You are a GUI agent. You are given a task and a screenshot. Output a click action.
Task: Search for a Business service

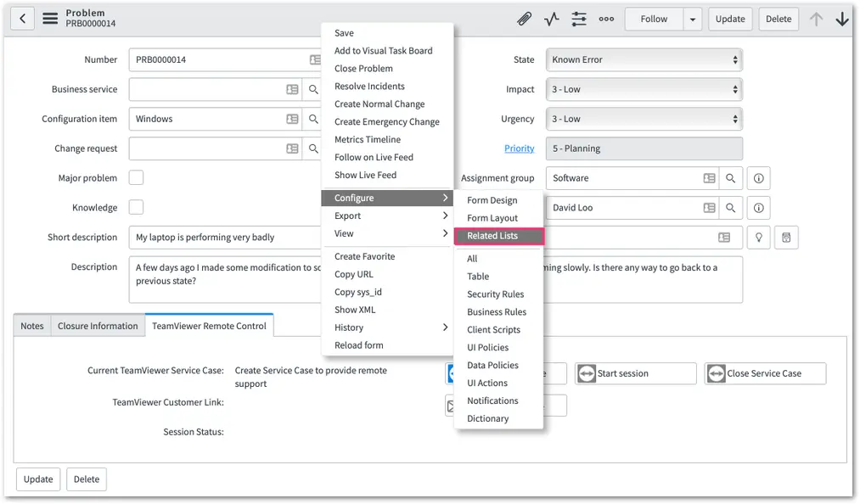click(x=313, y=89)
